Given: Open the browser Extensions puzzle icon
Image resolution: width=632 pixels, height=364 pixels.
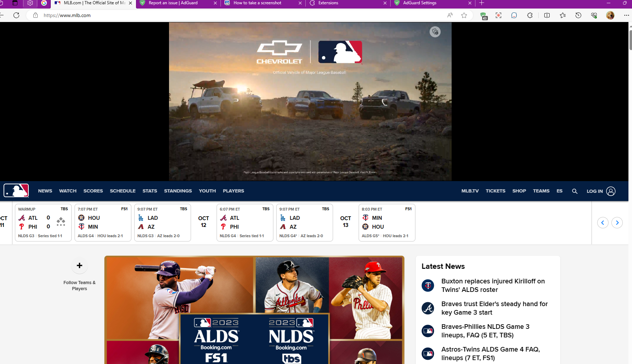Looking at the screenshot, I should point(529,15).
